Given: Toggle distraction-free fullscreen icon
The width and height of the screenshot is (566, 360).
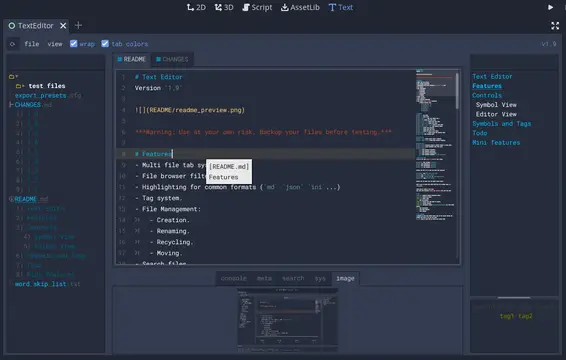Looking at the screenshot, I should pos(555,26).
